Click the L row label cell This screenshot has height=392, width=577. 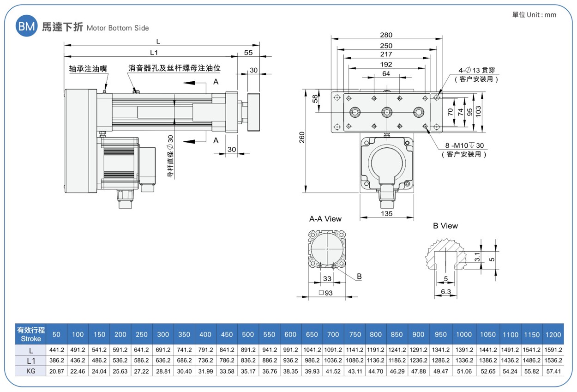31,350
